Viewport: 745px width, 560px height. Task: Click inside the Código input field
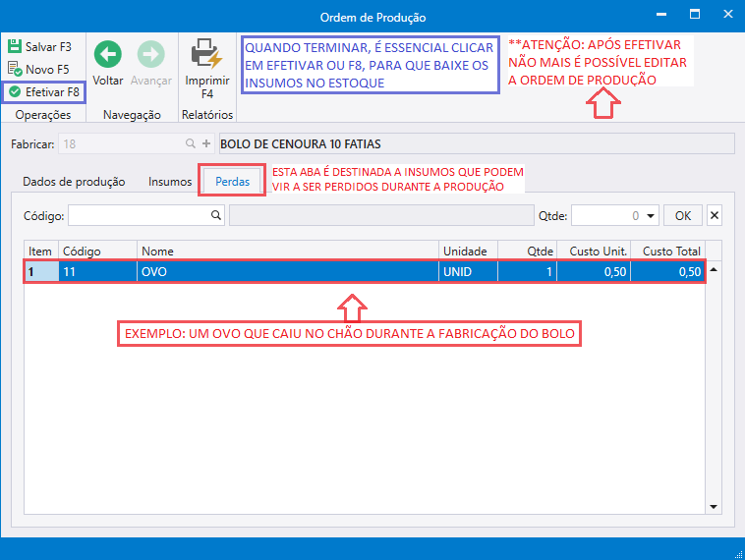point(140,215)
